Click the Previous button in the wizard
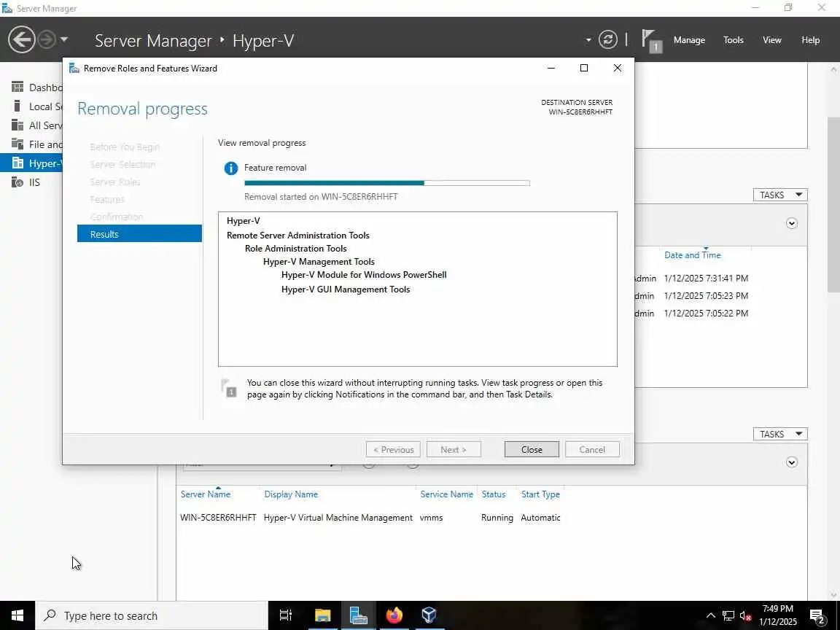 click(393, 449)
